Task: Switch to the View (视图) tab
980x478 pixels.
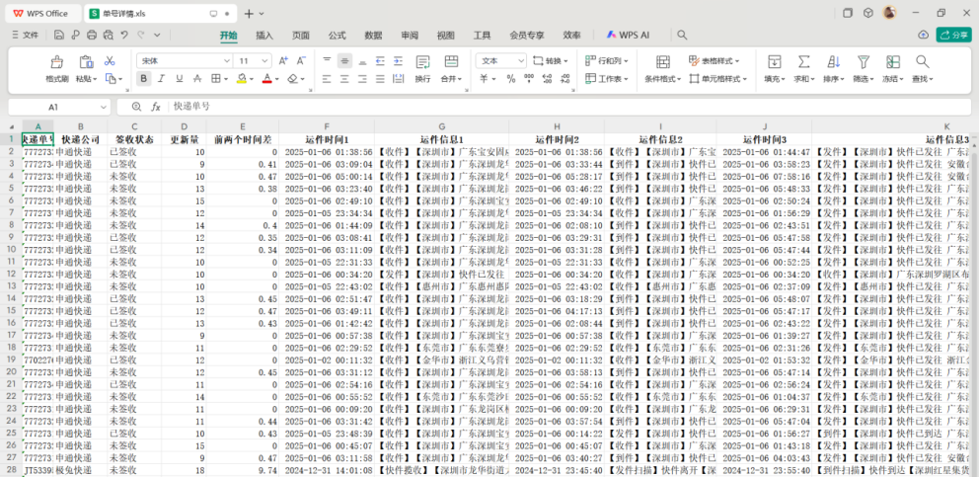Action: (x=446, y=36)
